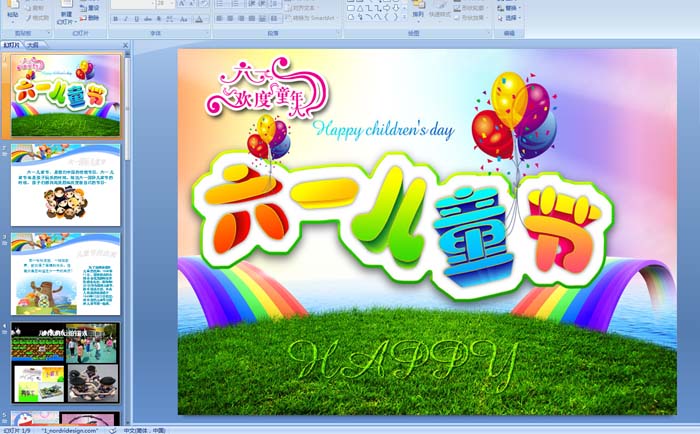Select slide 4 thumbnail with four photos
Screen dimensions: 700x434
(66, 363)
